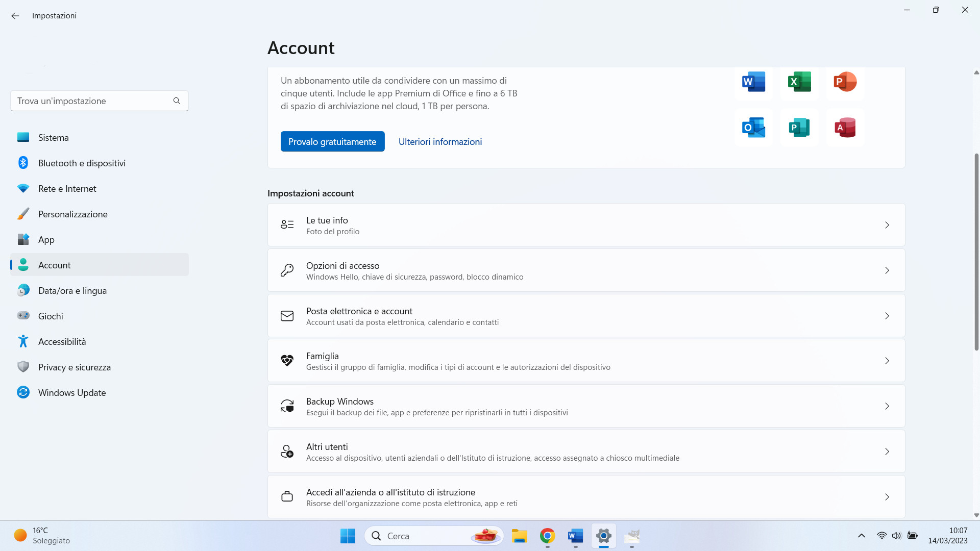Image resolution: width=980 pixels, height=551 pixels.
Task: Select the Bluetooth e dispositivi icon
Action: [x=23, y=163]
